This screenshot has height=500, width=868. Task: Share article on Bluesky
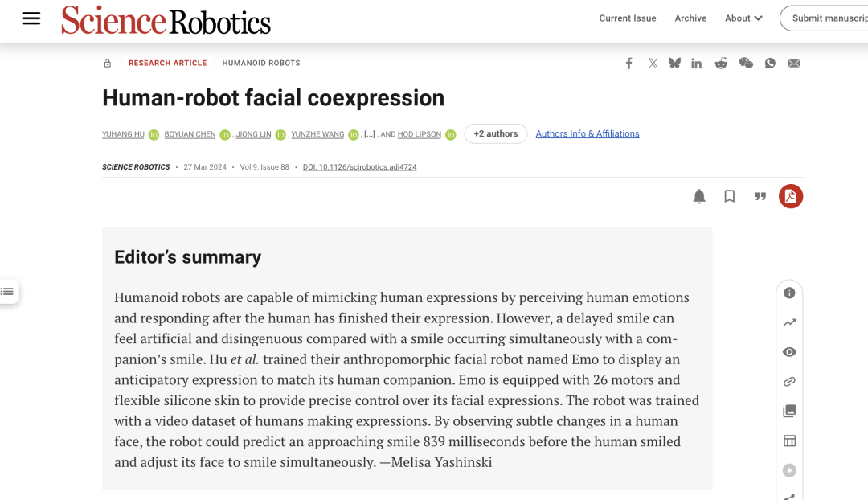674,64
